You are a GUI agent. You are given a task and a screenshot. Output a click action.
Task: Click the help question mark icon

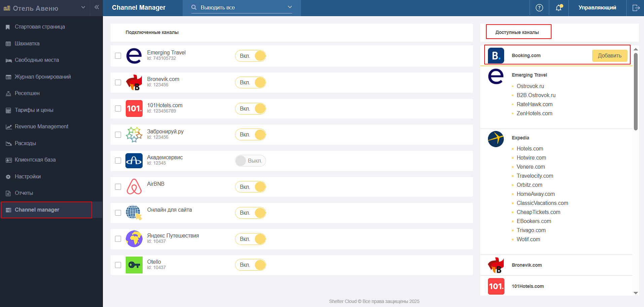(x=539, y=8)
